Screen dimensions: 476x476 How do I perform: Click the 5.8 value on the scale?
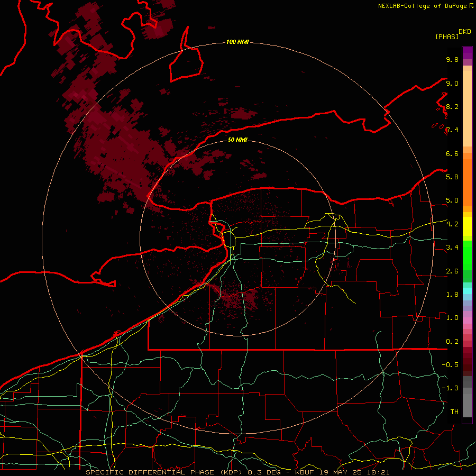click(452, 177)
